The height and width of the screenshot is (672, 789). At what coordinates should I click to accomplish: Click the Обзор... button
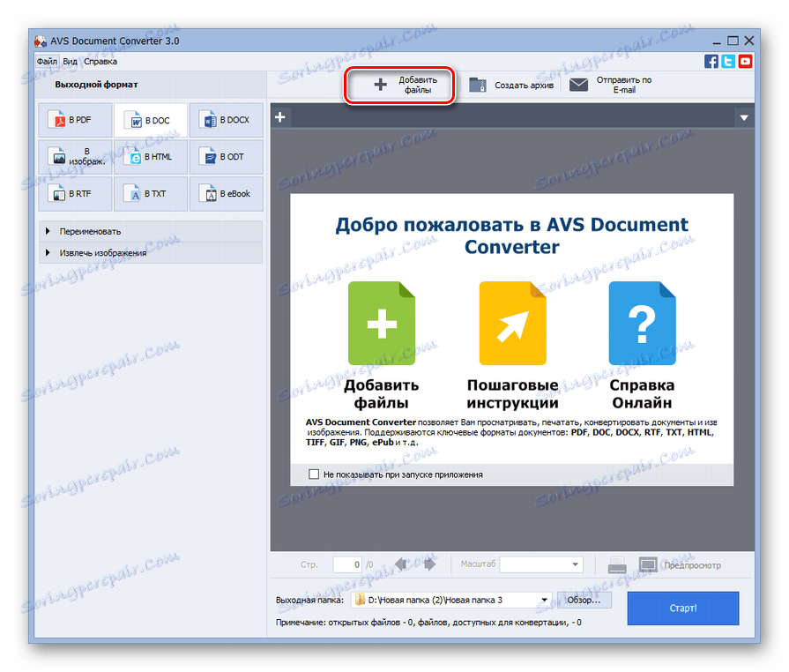click(x=584, y=600)
